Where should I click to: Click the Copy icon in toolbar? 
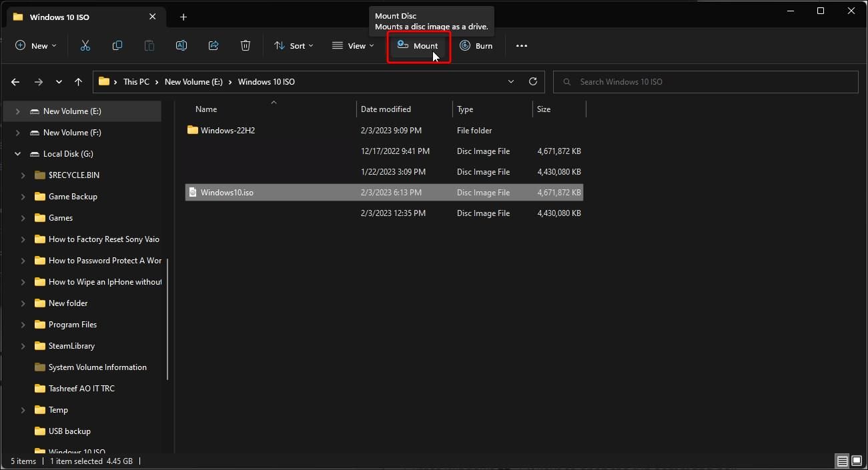(117, 45)
